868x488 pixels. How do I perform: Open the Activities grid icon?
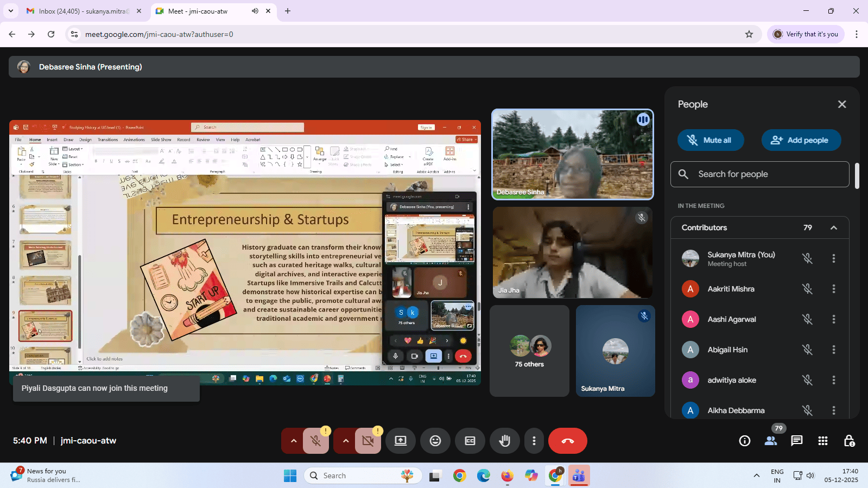tap(822, 441)
